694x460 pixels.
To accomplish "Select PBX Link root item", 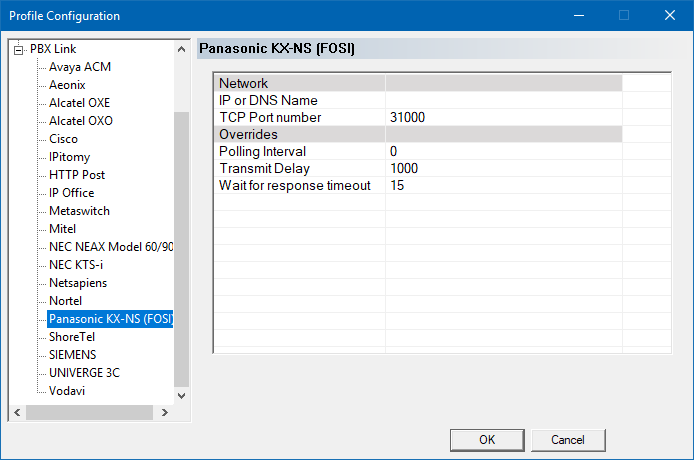I will pyautogui.click(x=53, y=49).
